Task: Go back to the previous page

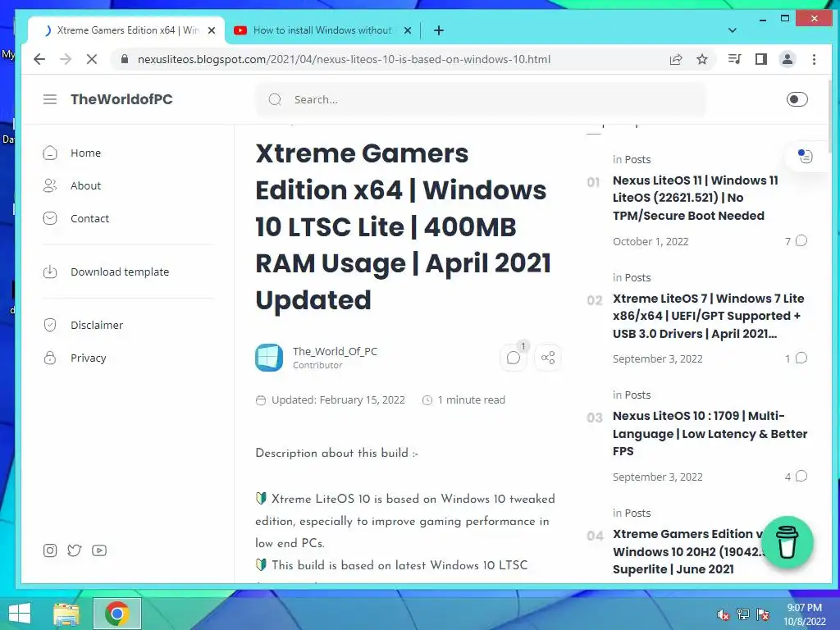Action: tap(39, 59)
